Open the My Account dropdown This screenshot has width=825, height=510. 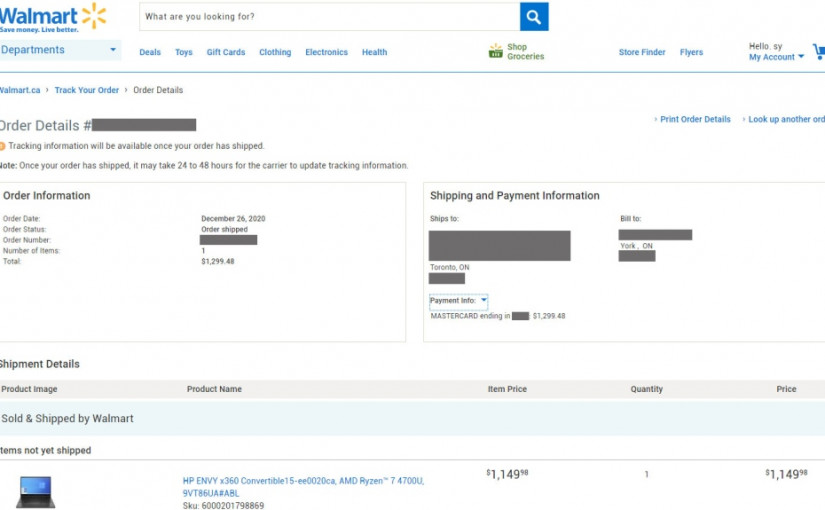tap(776, 58)
